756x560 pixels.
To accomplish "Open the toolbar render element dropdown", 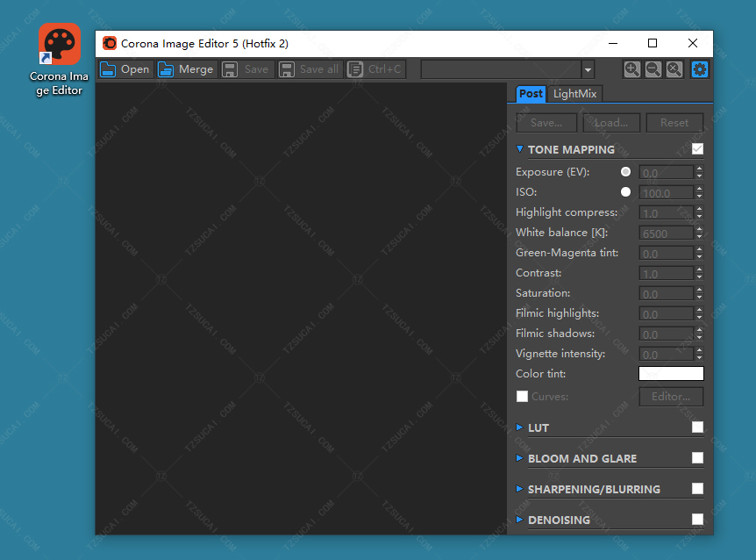I will (588, 70).
